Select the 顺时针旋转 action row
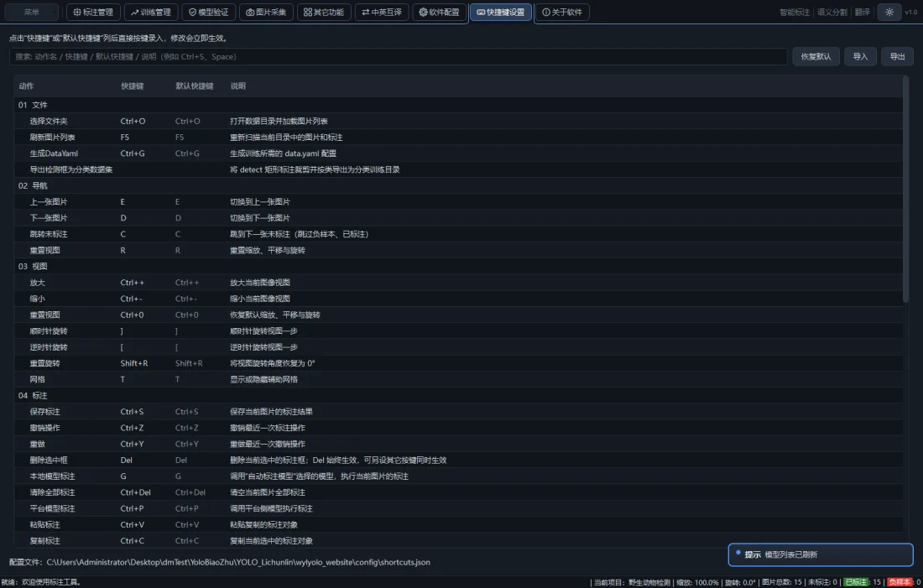This screenshot has width=923, height=588. tap(458, 330)
